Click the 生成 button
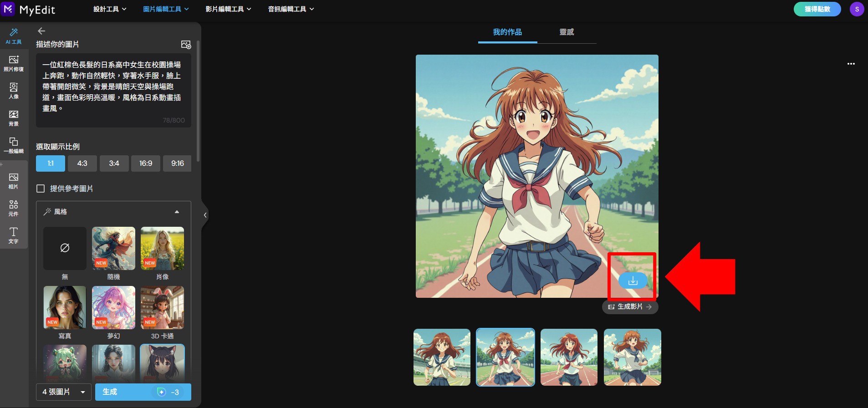The height and width of the screenshot is (408, 868). [x=143, y=392]
